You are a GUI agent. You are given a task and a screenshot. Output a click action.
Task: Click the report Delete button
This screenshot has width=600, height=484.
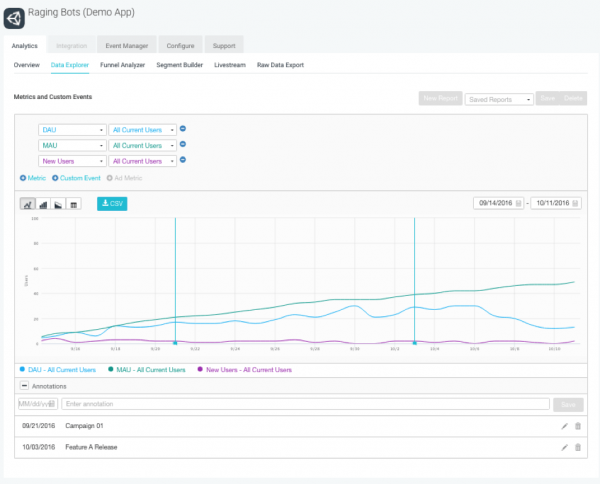click(x=573, y=98)
